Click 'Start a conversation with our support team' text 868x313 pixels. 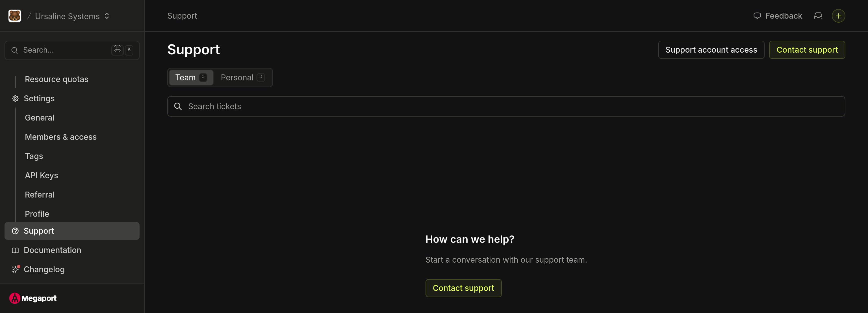point(506,260)
